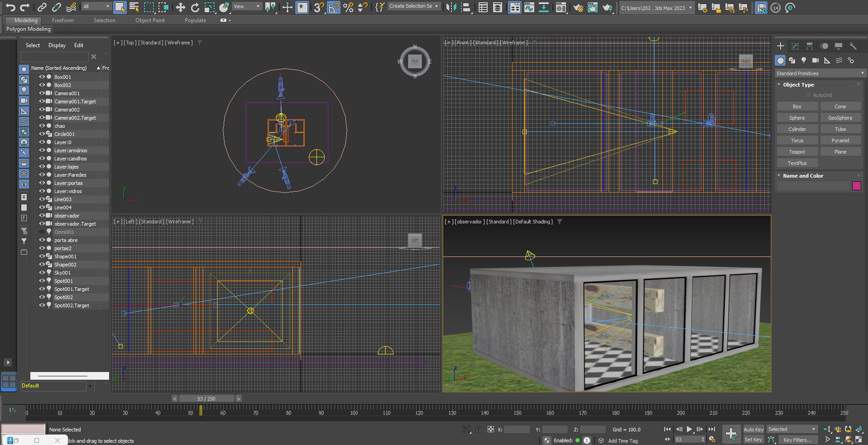
Task: Collapse the Object Type rollout
Action: pyautogui.click(x=798, y=85)
